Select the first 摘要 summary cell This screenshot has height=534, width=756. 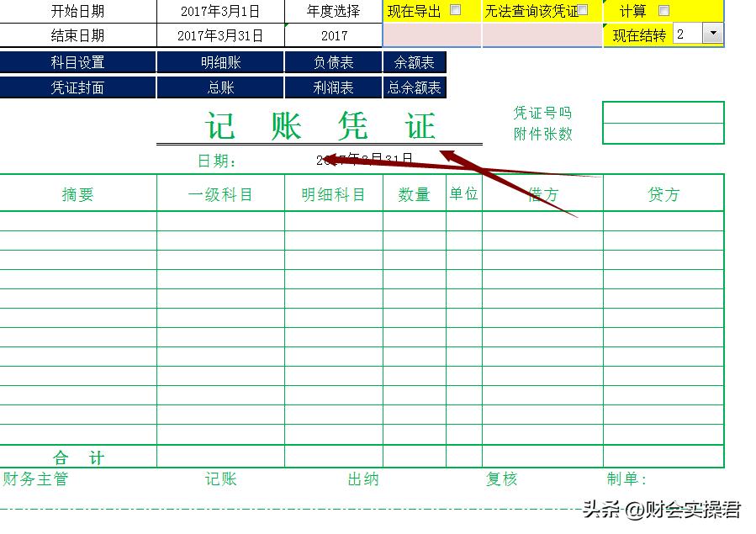tap(77, 221)
